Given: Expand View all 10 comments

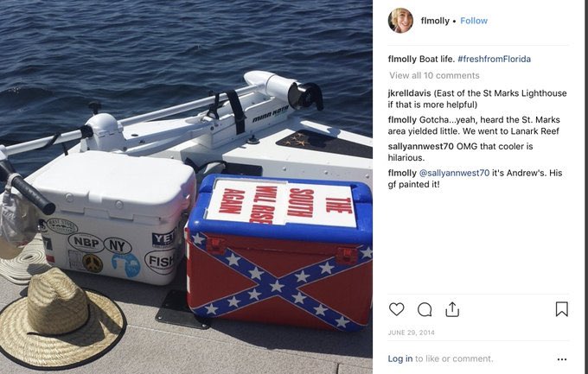Looking at the screenshot, I should [434, 76].
